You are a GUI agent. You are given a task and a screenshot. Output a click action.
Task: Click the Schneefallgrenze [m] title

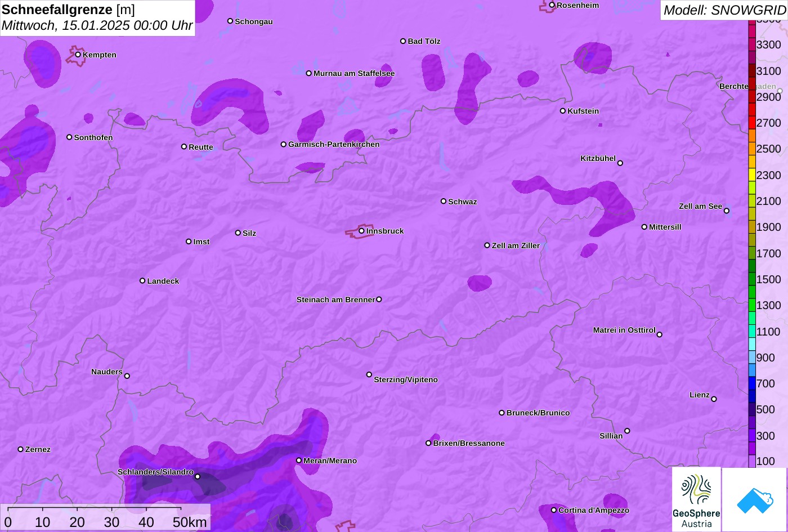(x=68, y=10)
